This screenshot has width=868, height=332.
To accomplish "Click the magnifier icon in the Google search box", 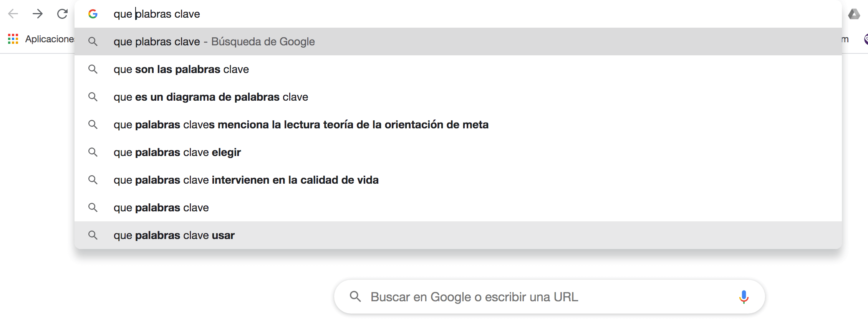I will (355, 297).
